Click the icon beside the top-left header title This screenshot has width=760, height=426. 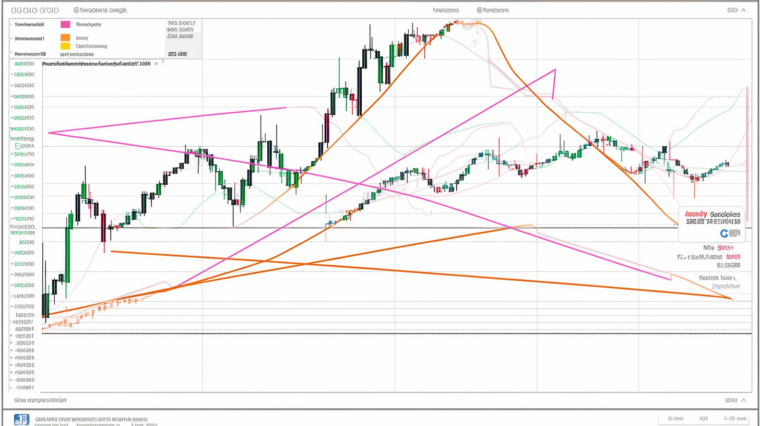tap(75, 8)
